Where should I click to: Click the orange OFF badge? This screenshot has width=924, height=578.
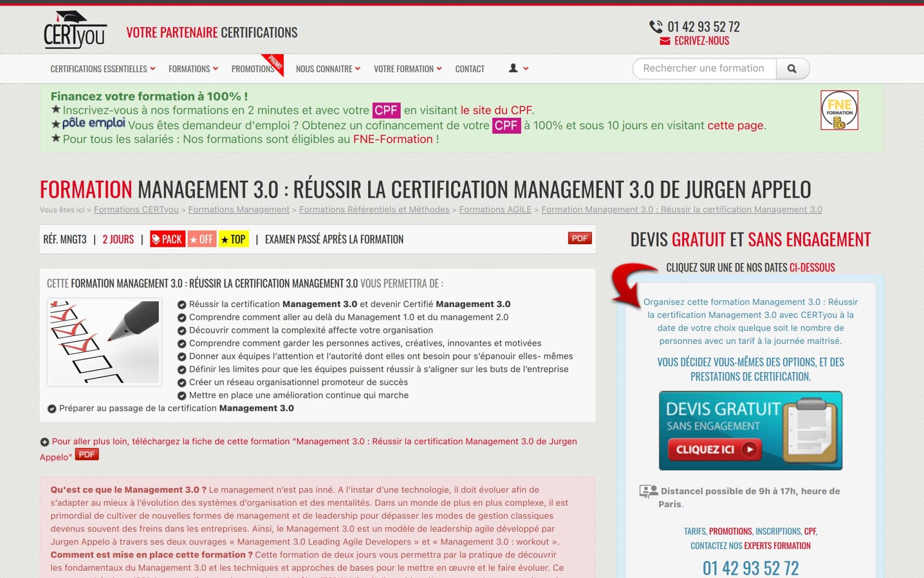tap(202, 239)
